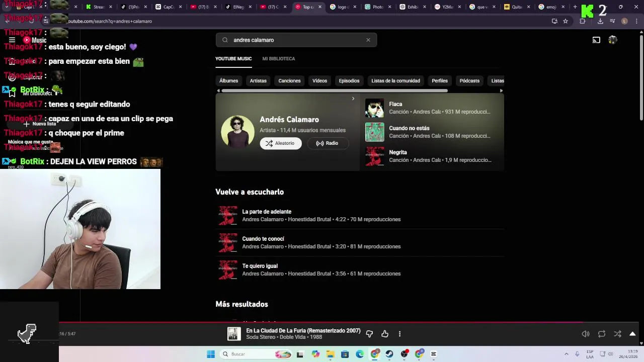
Task: Switch to the Photo browser tab
Action: pyautogui.click(x=374, y=7)
